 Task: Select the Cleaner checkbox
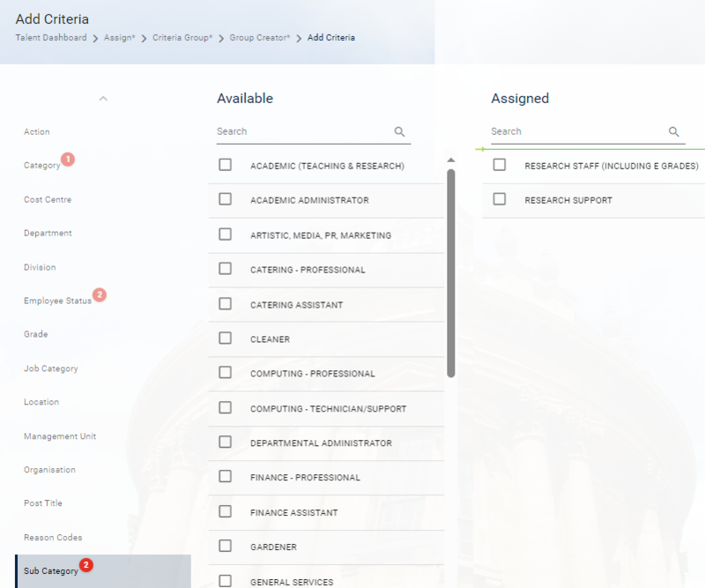pos(226,339)
